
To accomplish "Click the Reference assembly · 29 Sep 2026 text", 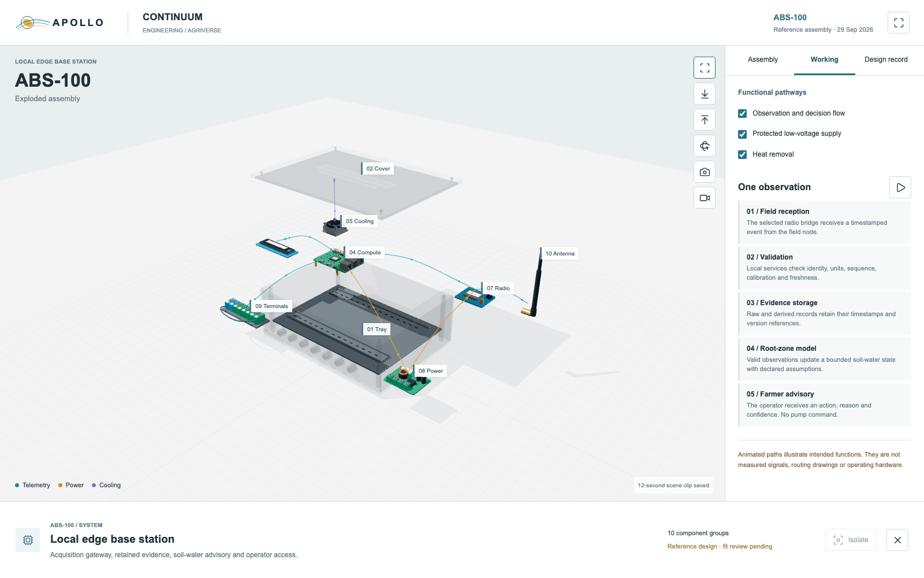I will click(824, 30).
